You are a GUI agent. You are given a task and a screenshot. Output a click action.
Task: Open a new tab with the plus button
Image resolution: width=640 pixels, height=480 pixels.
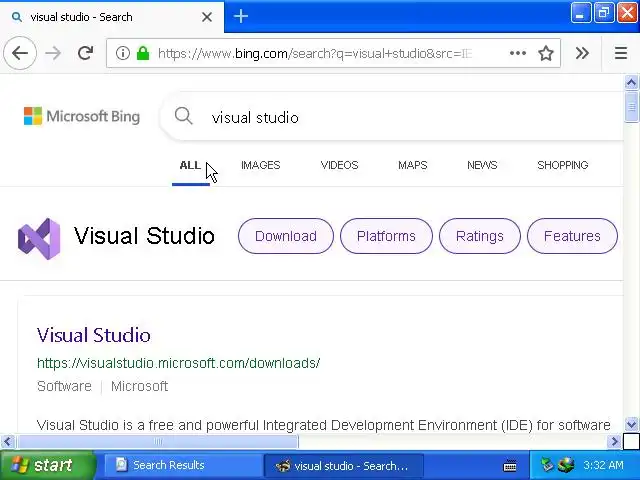coord(241,16)
